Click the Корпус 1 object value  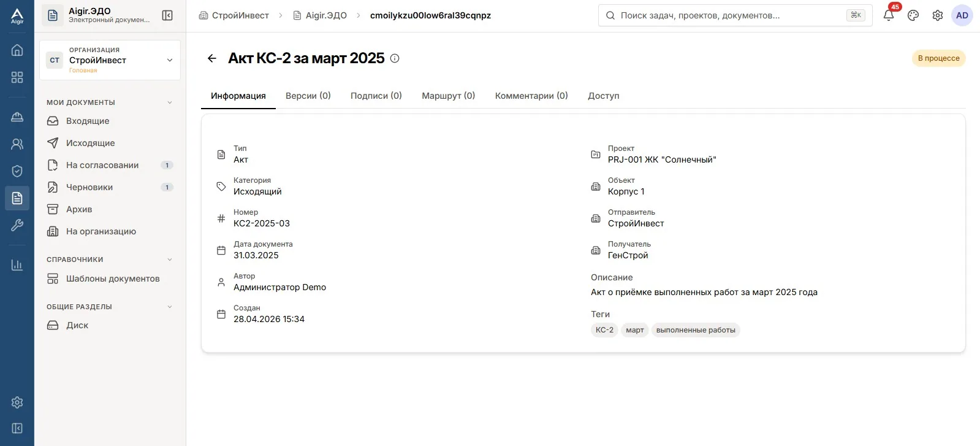[626, 191]
